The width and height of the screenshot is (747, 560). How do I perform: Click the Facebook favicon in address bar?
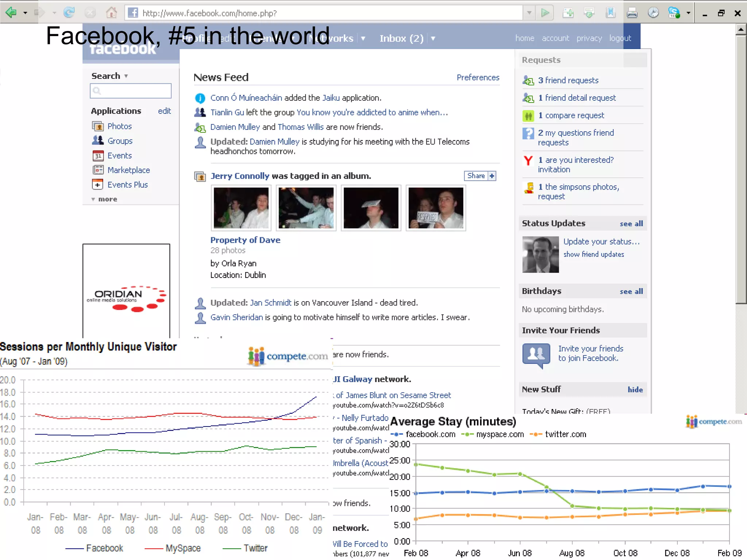coord(133,13)
